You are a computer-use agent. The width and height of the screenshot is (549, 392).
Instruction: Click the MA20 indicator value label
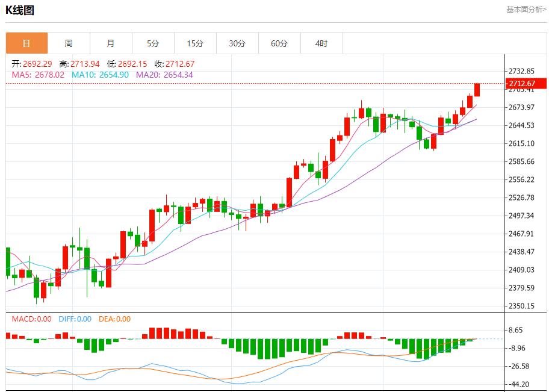tap(164, 75)
